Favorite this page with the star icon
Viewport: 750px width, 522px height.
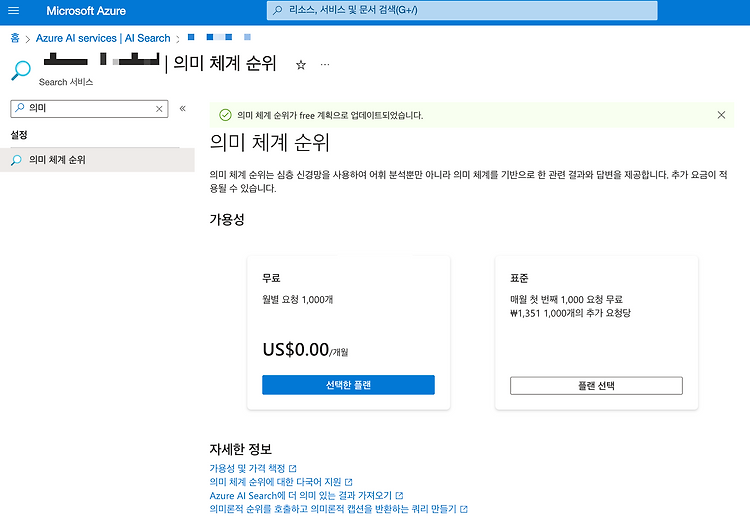click(x=300, y=65)
